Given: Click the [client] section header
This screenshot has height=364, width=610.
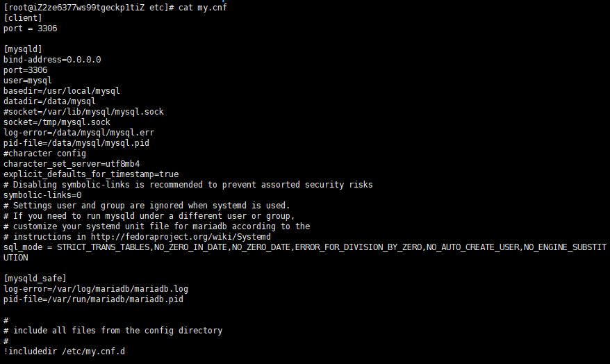Looking at the screenshot, I should pos(23,17).
